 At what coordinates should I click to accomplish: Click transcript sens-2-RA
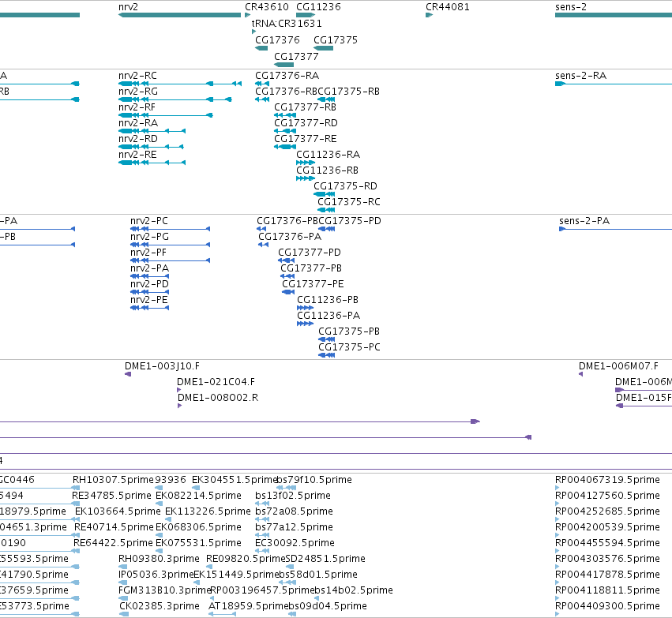coord(580,76)
